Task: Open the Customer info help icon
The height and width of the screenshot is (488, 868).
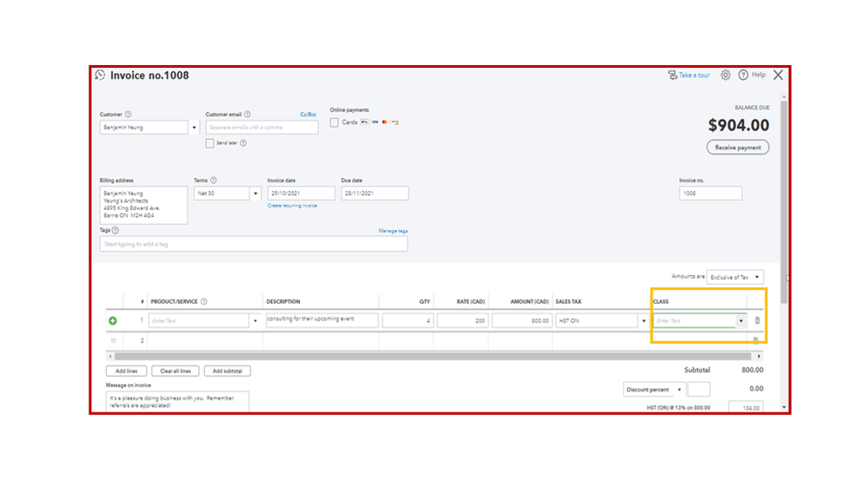Action: (x=128, y=115)
